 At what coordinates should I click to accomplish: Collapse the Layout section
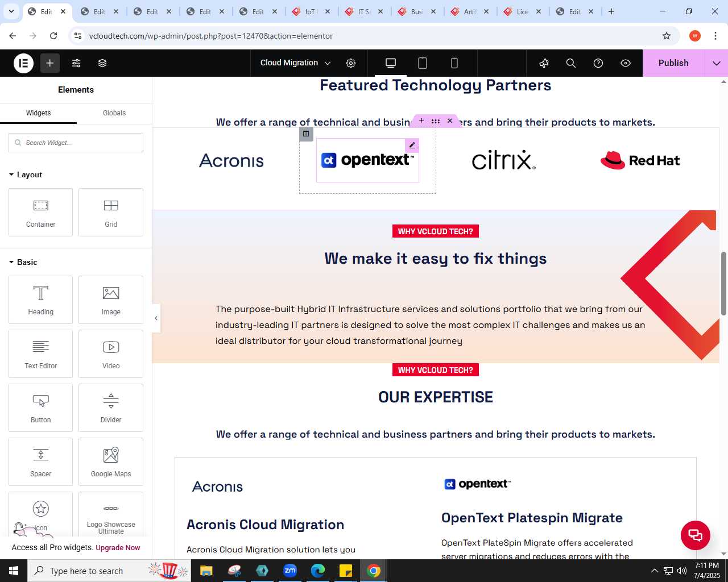tap(26, 174)
